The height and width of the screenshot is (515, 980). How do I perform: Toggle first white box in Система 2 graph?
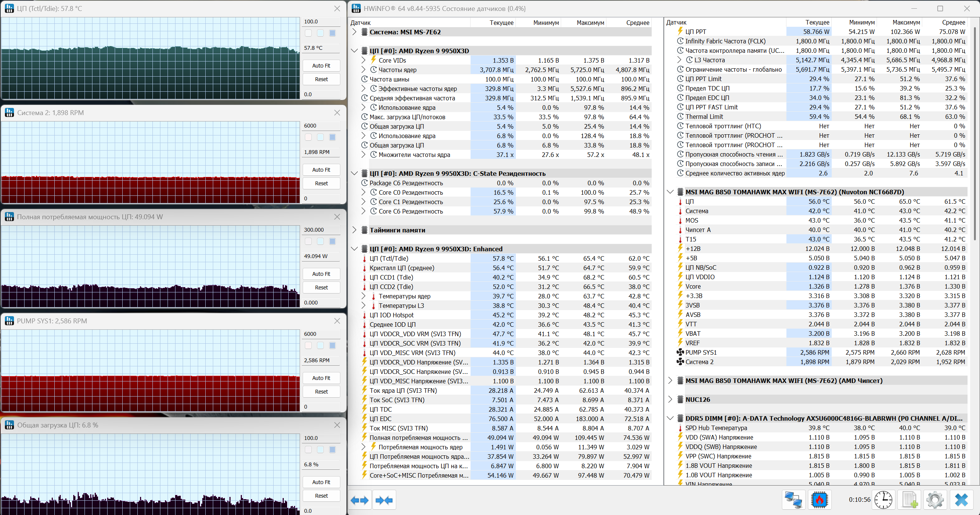pos(308,137)
